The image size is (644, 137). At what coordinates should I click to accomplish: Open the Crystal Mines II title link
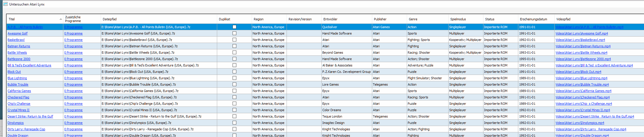18,110
